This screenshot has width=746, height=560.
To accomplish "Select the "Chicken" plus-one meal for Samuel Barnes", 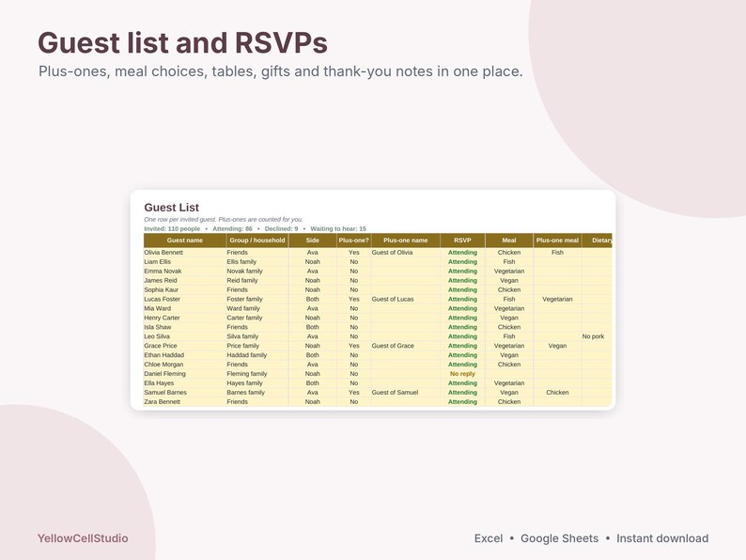I will click(557, 393).
